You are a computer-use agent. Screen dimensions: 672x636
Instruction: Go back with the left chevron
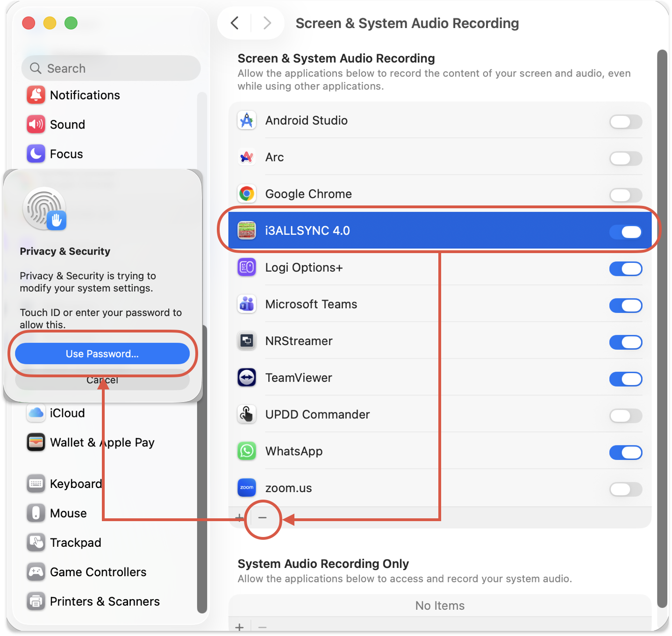click(235, 23)
